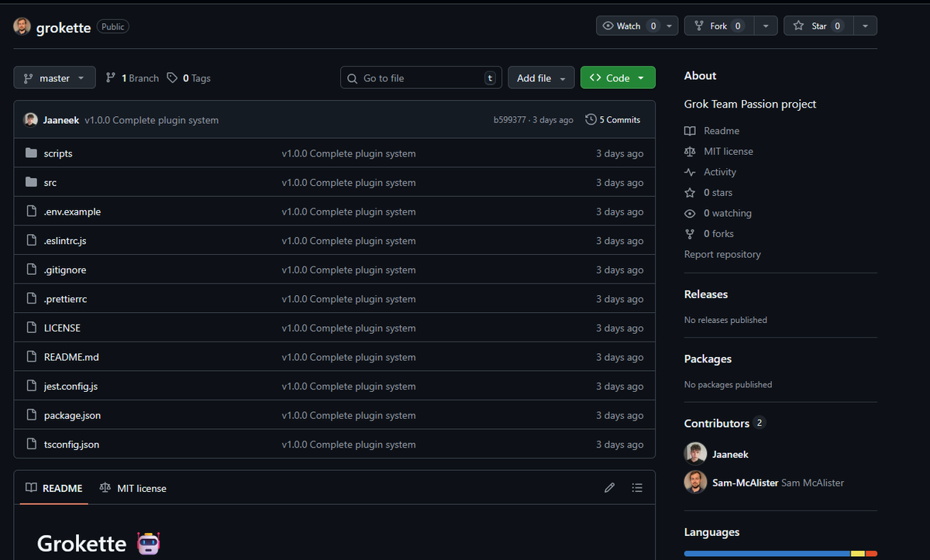This screenshot has height=560, width=930.
Task: Open Sam-McAlister's profile link
Action: click(746, 483)
